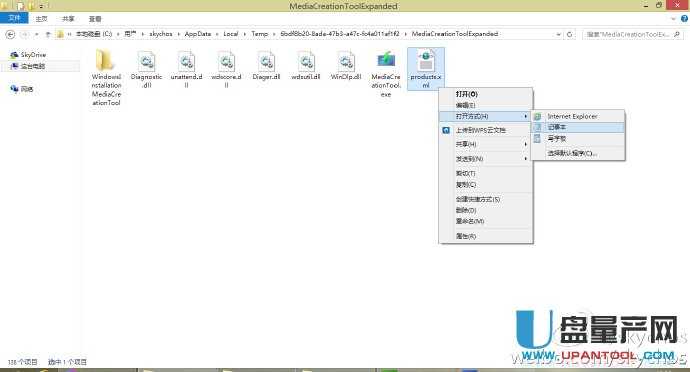Click the Forward navigation arrow
The image size is (690, 372).
pos(25,34)
